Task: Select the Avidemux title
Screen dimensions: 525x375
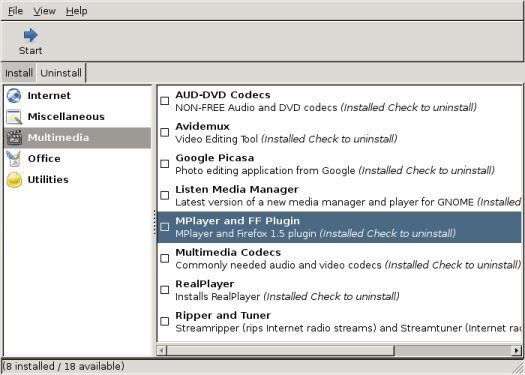Action: (x=203, y=126)
